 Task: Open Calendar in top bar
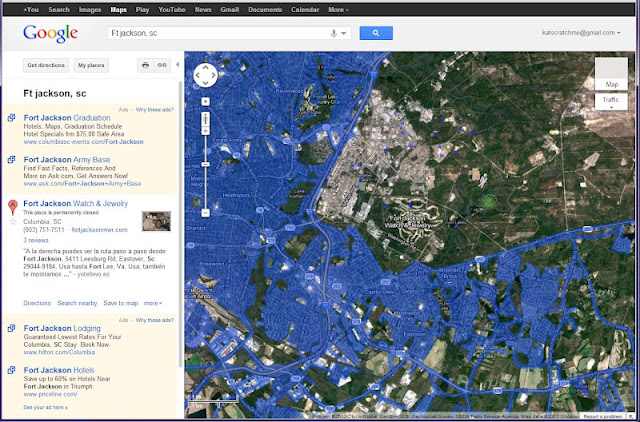[x=305, y=9]
